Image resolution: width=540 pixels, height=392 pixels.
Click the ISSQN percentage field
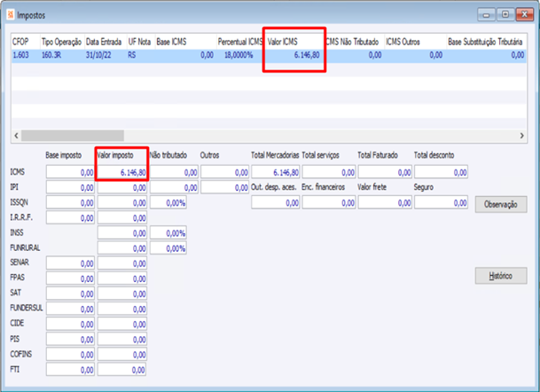click(x=168, y=202)
